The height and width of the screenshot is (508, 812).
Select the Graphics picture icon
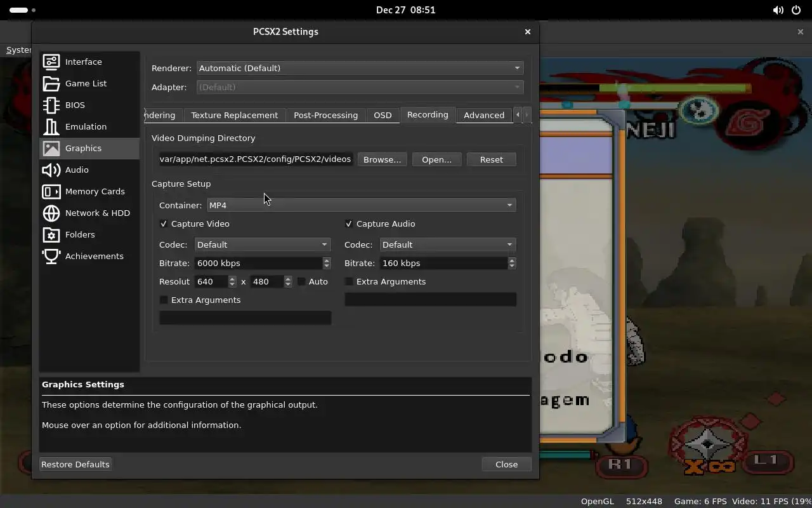pyautogui.click(x=51, y=148)
